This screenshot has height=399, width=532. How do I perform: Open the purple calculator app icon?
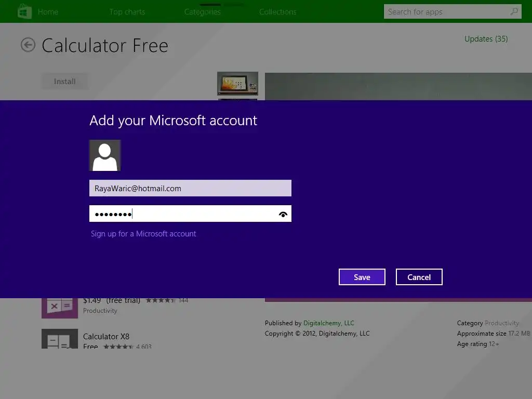coord(60,308)
